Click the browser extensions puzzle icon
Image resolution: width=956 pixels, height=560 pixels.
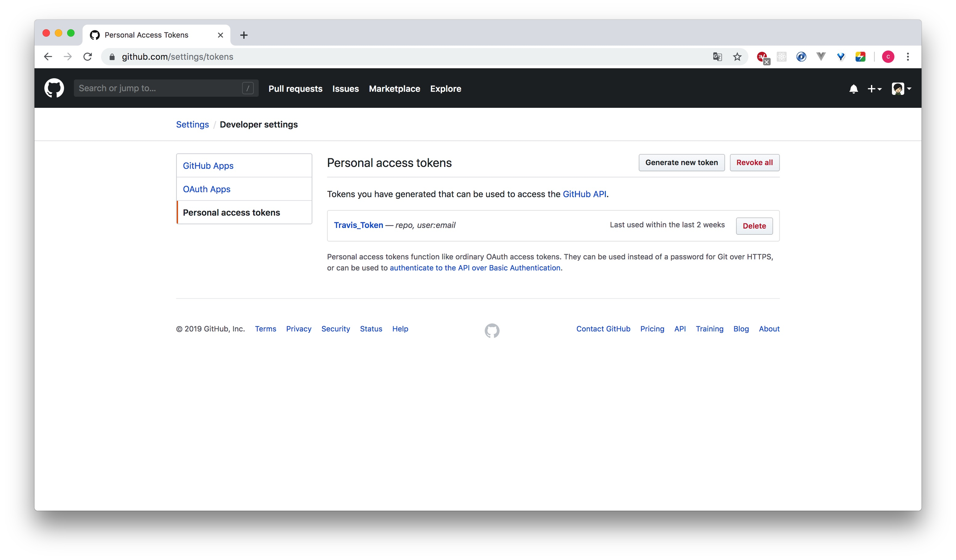click(x=781, y=57)
